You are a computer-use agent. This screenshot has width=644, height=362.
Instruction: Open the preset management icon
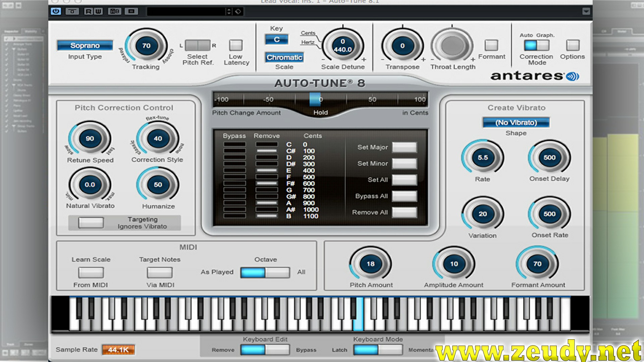coord(130,11)
